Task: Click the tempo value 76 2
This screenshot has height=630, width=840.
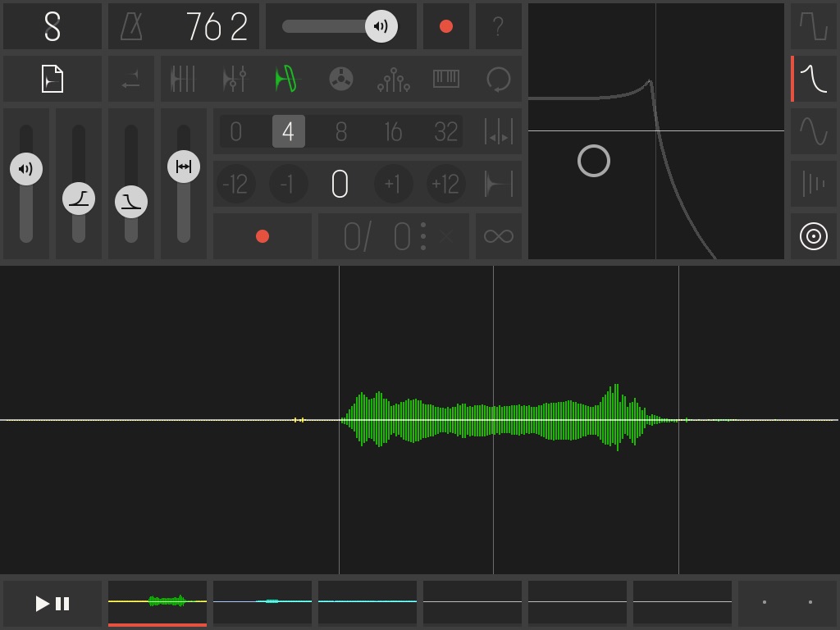Action: [217, 26]
